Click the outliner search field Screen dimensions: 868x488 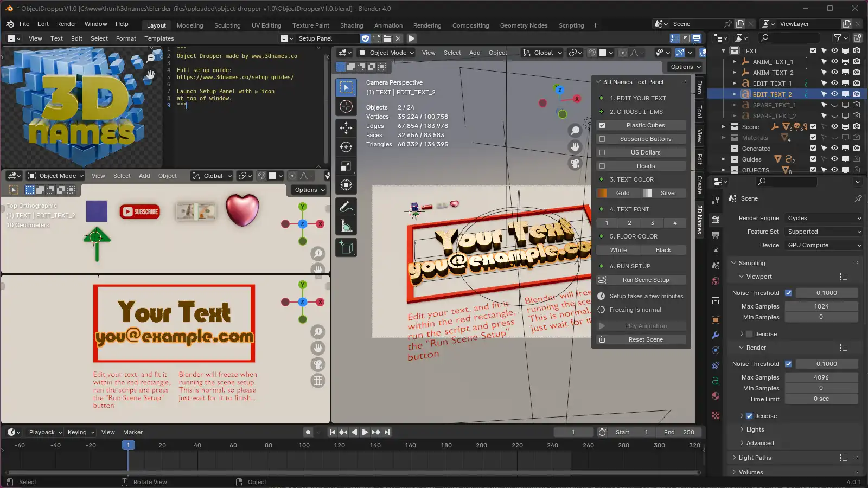pos(789,38)
